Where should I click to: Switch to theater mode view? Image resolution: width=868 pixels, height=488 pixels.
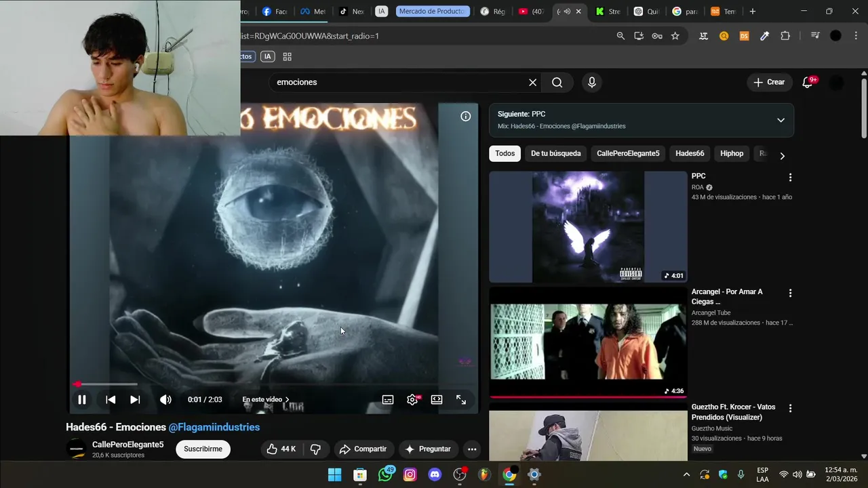(437, 400)
